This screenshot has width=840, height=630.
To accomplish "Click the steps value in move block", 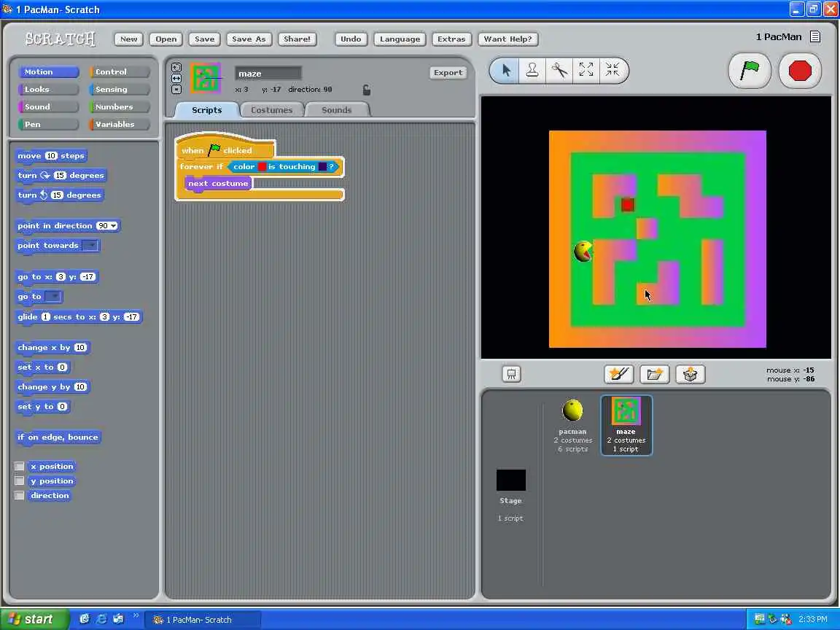I will (x=51, y=156).
